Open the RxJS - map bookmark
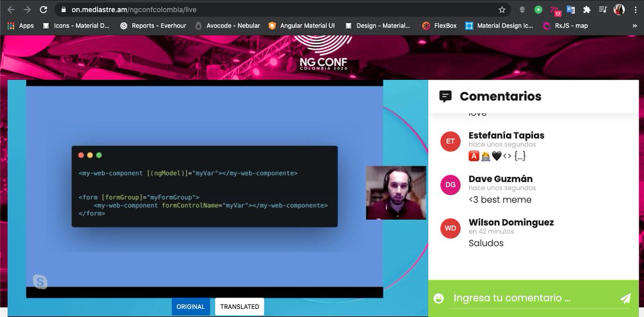The height and width of the screenshot is (317, 644). coord(566,25)
